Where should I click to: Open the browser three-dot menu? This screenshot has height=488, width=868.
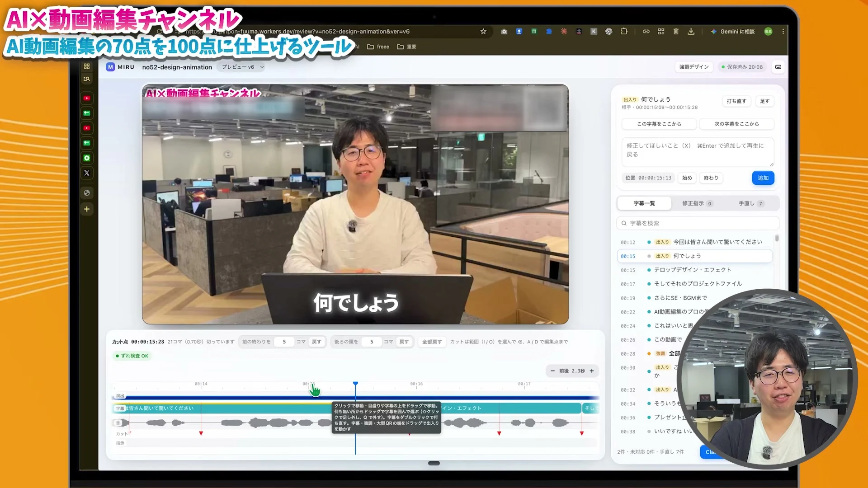pyautogui.click(x=783, y=31)
